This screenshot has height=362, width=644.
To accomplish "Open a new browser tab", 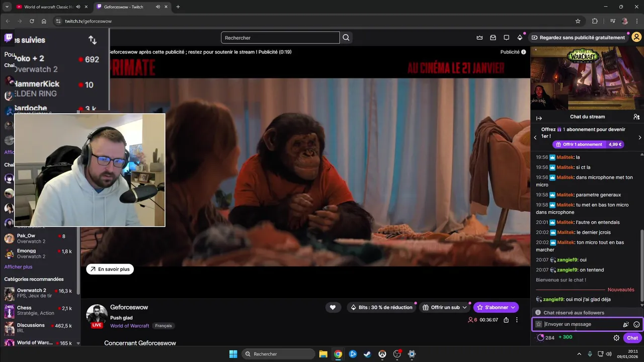I will point(178,7).
